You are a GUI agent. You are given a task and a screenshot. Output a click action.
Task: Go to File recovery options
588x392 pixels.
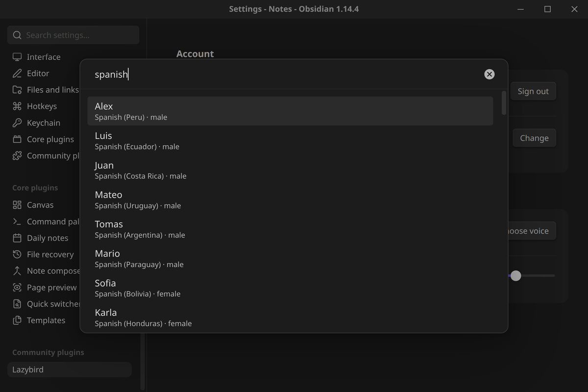click(x=50, y=254)
